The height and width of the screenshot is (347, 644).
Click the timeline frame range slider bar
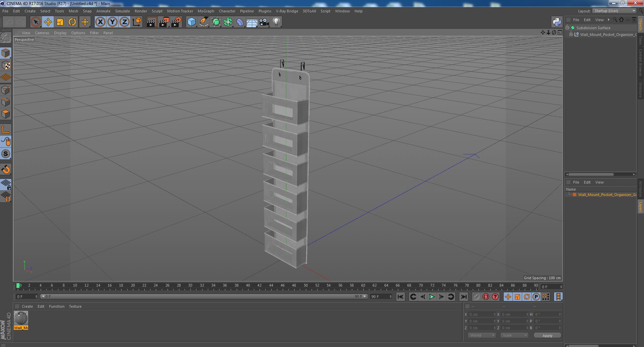coord(204,296)
